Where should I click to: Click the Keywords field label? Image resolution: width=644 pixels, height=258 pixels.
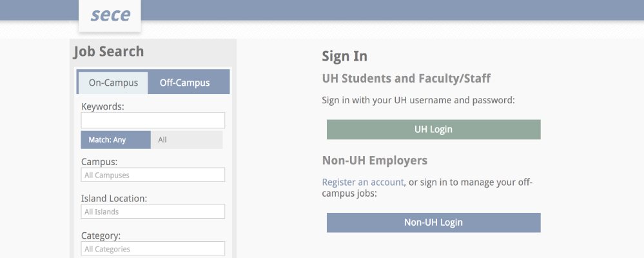(x=102, y=106)
